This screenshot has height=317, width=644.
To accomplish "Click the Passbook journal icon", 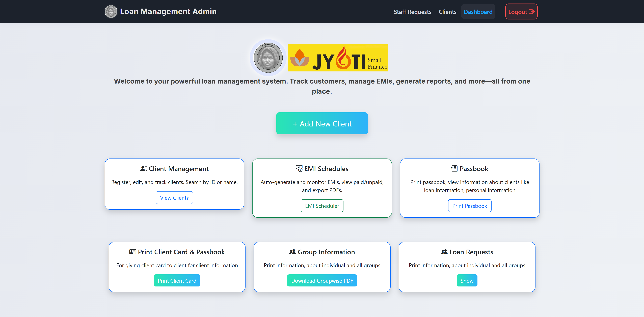I will 454,169.
